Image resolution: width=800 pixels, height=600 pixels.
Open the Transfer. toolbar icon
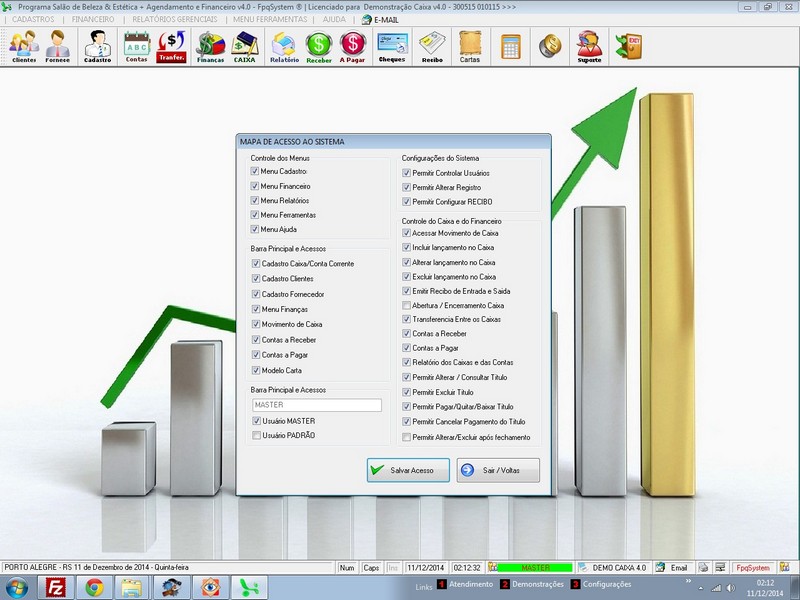click(172, 46)
